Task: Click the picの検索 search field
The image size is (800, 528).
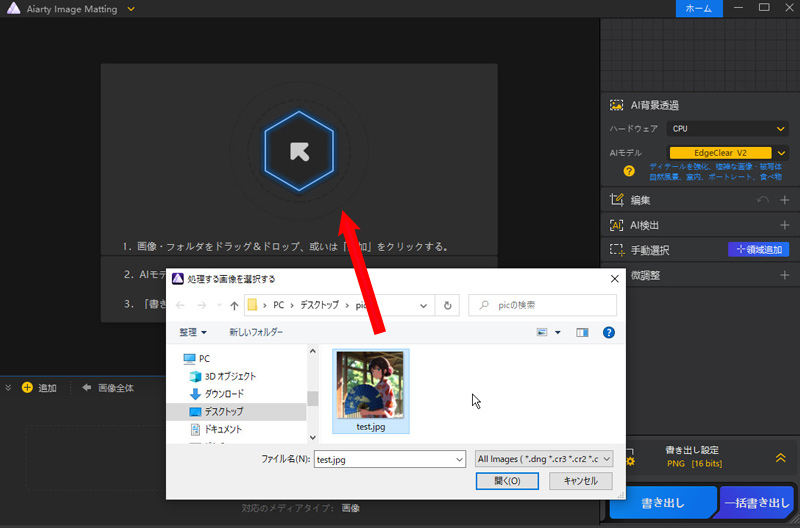Action: (542, 305)
